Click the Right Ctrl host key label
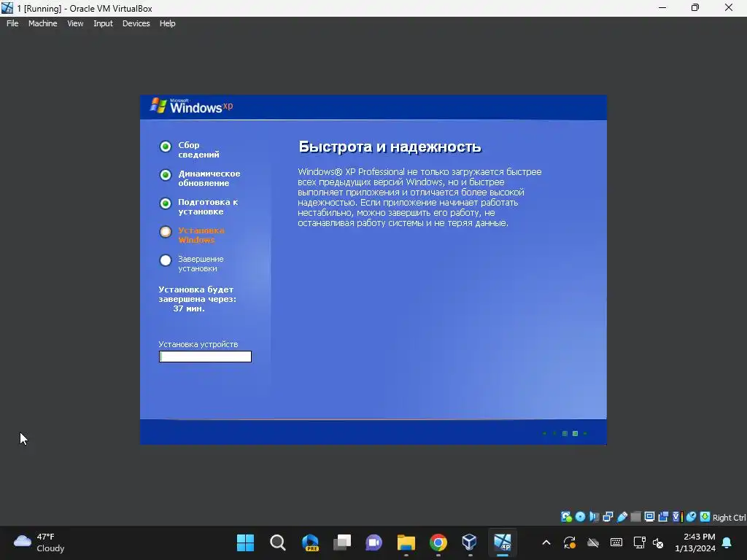The image size is (747, 560). pos(729,517)
